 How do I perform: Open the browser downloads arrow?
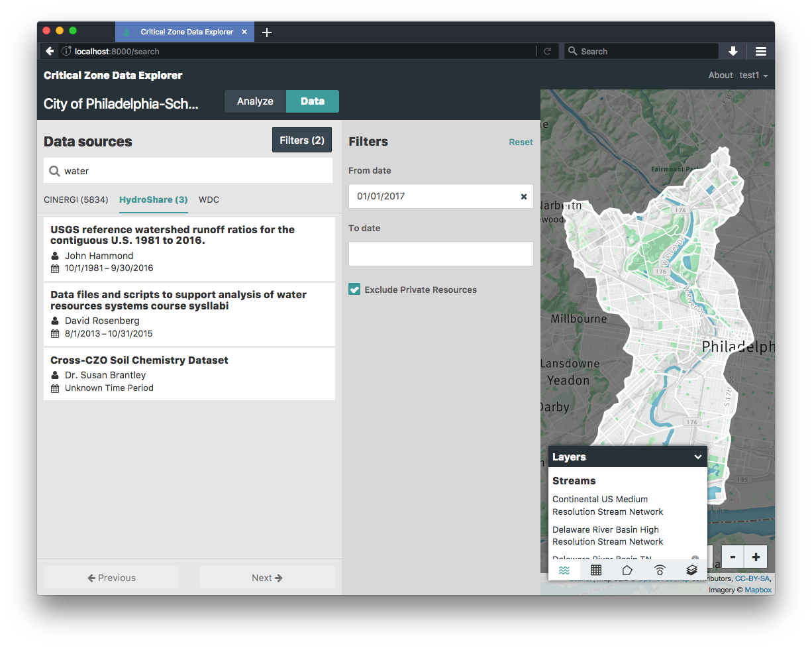coord(733,51)
